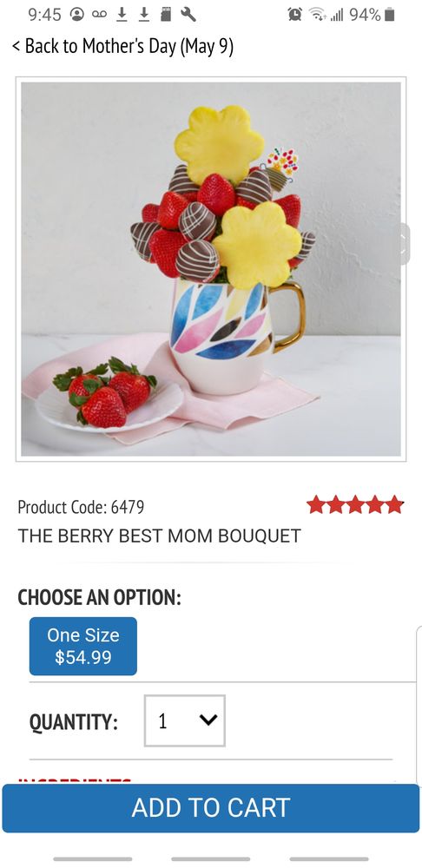This screenshot has height=868, width=422.
Task: Tap the battery icon beside 94%
Action: (389, 15)
